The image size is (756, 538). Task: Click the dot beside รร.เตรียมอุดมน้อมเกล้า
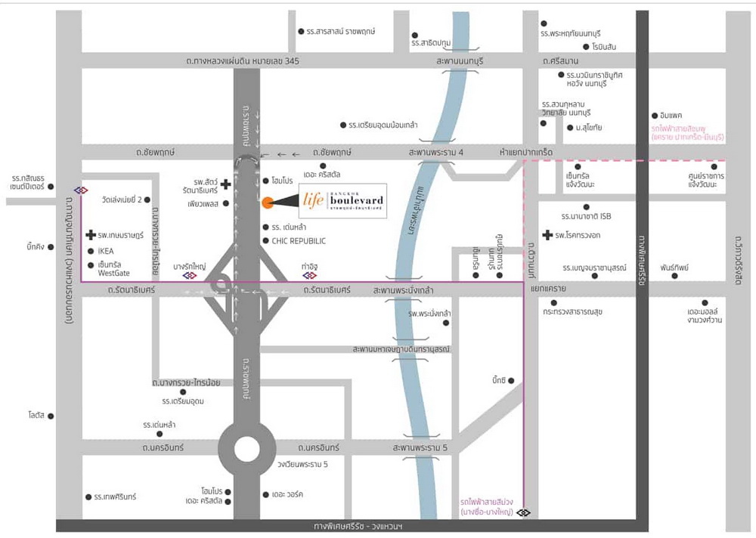(x=342, y=125)
